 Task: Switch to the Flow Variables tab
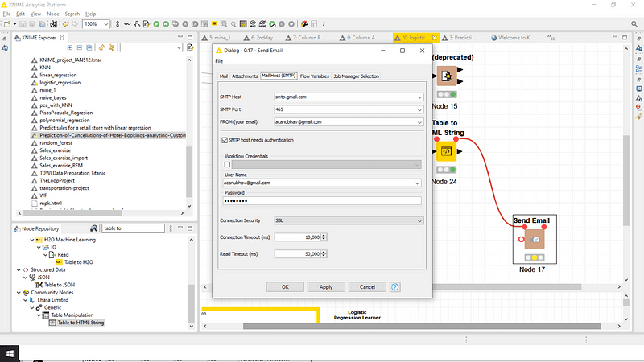click(x=315, y=76)
